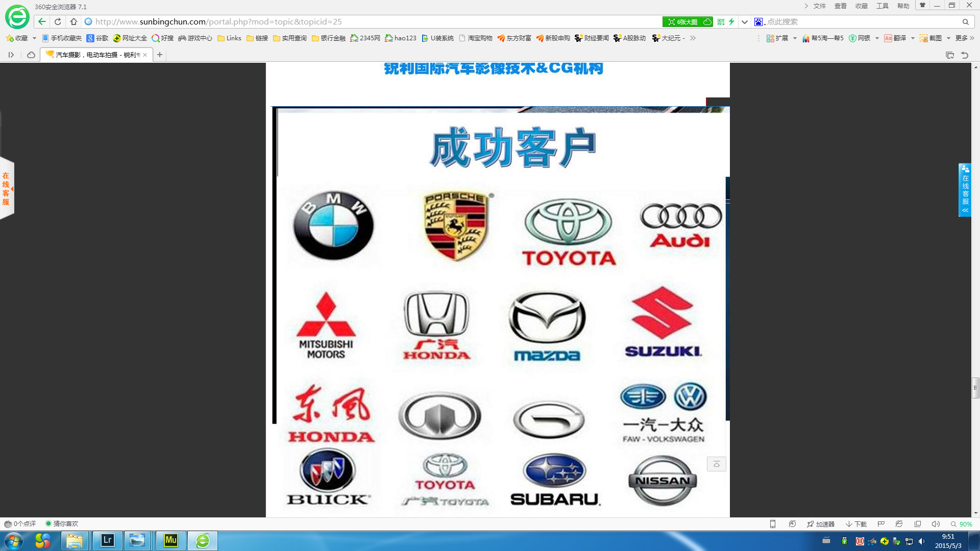This screenshot has width=980, height=551.
Task: Reload the page with the refresh icon
Action: pos(58,21)
